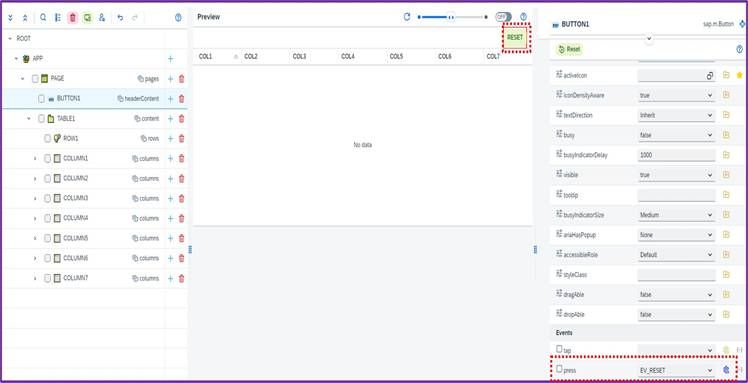Refresh the Preview pane

[x=407, y=17]
